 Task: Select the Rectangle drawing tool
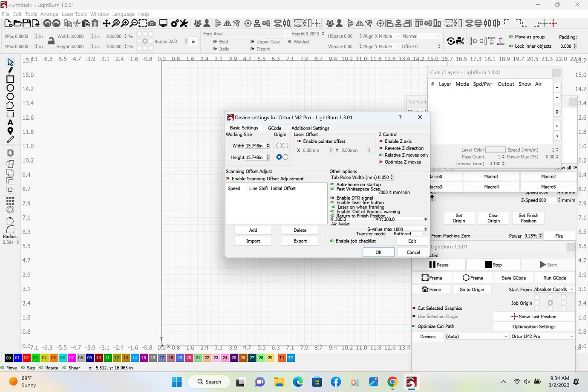pos(10,79)
